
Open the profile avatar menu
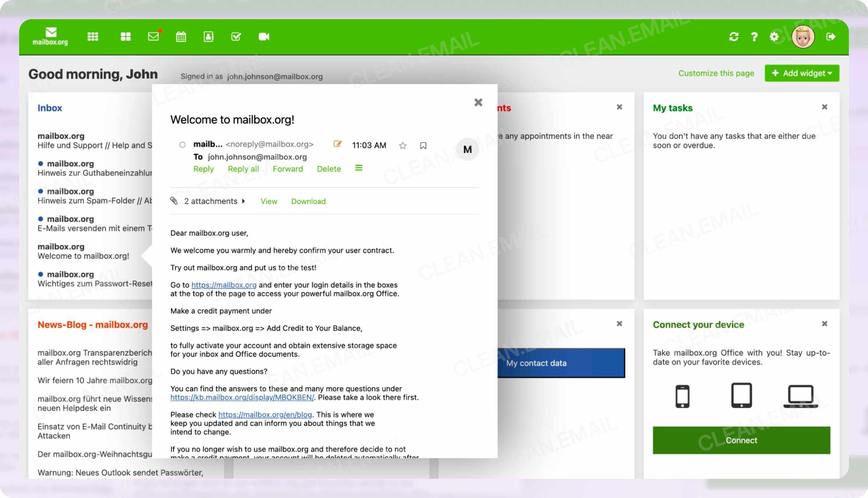803,37
